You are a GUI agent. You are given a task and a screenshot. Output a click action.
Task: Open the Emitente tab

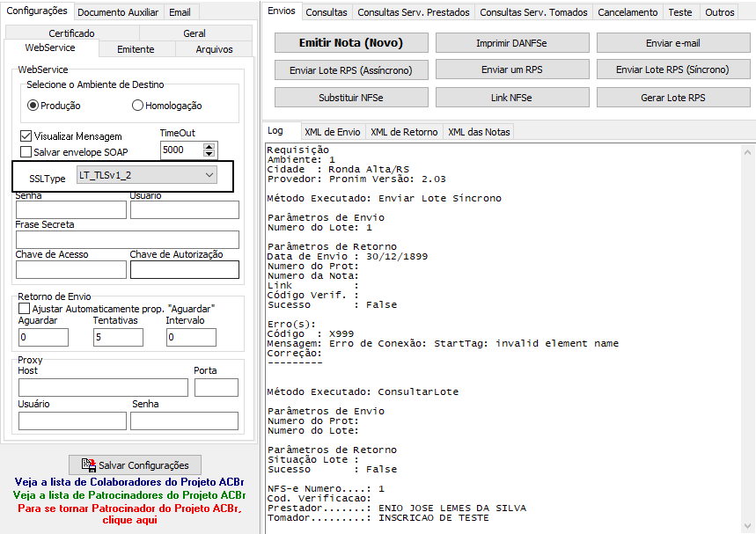click(136, 49)
